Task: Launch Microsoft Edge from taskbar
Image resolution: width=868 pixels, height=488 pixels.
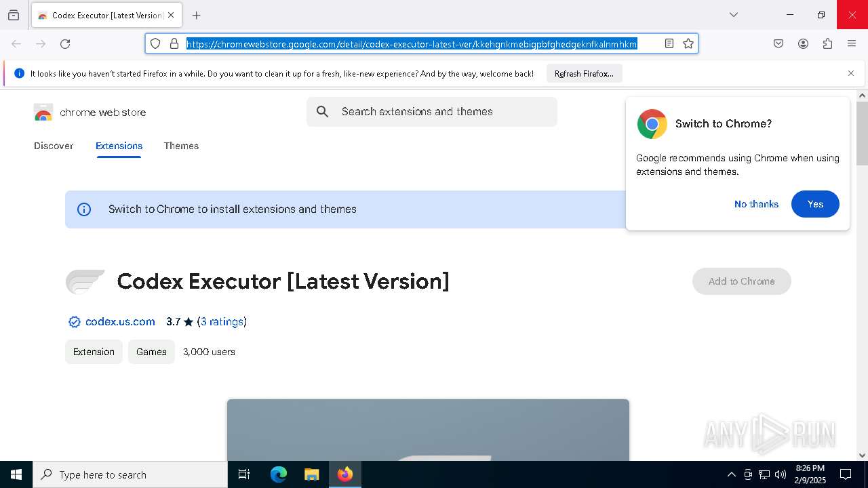Action: (279, 474)
